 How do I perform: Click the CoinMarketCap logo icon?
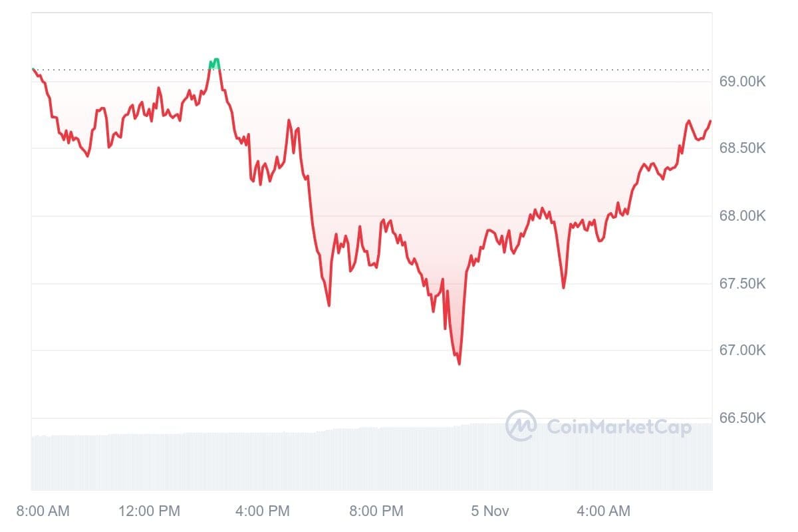point(521,426)
